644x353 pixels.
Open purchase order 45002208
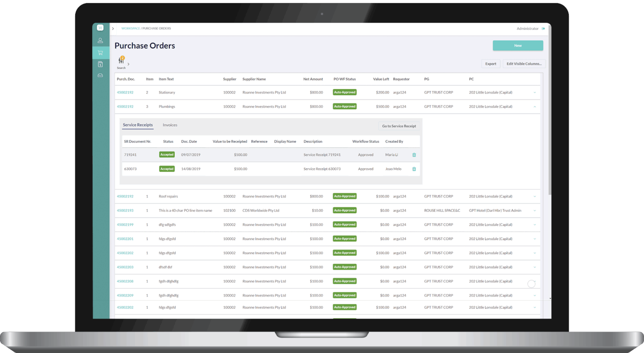pyautogui.click(x=125, y=281)
